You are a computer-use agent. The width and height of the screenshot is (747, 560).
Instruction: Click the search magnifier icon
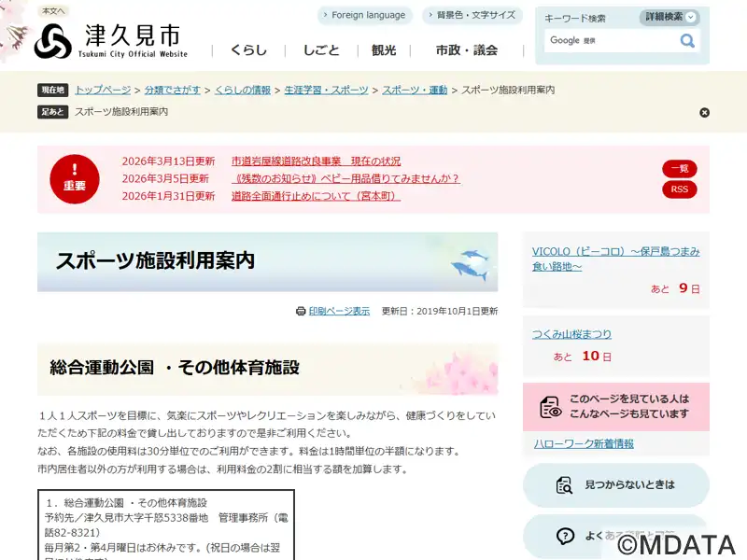686,41
